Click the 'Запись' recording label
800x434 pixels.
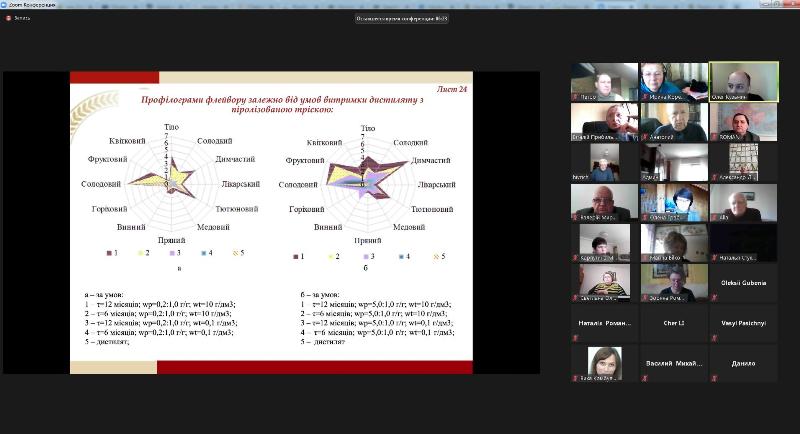click(22, 18)
